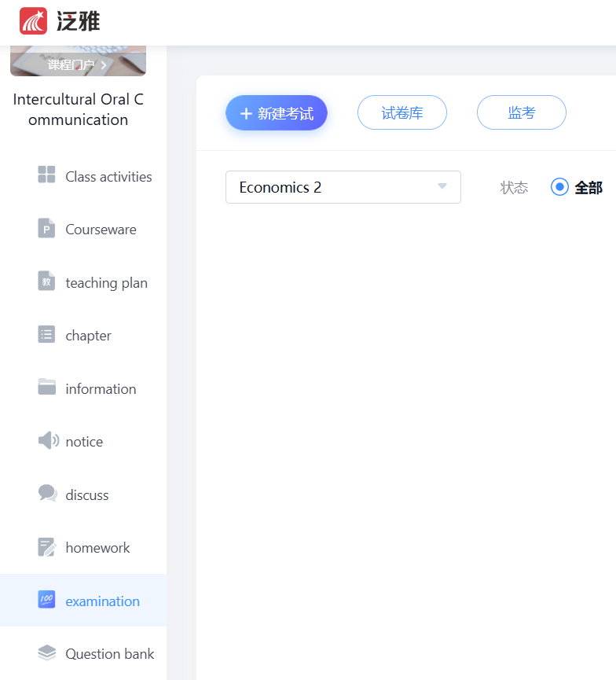Select the 全部 status radio button

559,187
